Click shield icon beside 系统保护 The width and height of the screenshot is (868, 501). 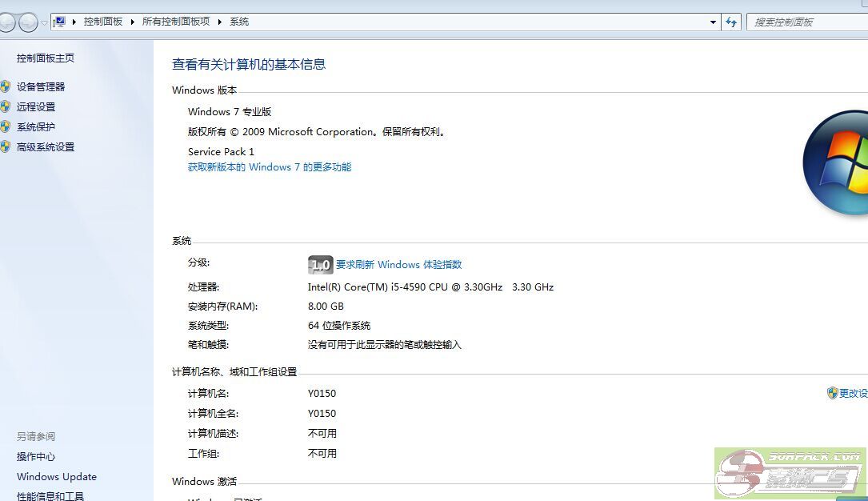coord(6,126)
